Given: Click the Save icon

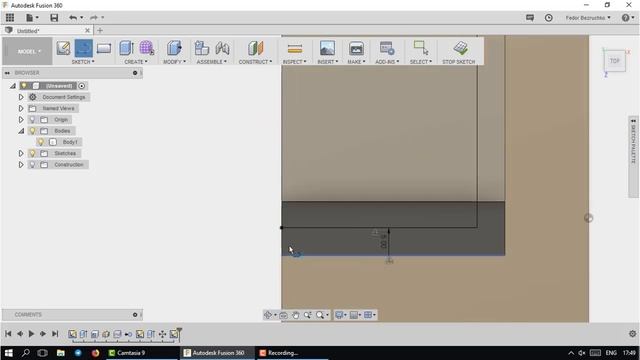Looking at the screenshot, I should click(x=54, y=18).
